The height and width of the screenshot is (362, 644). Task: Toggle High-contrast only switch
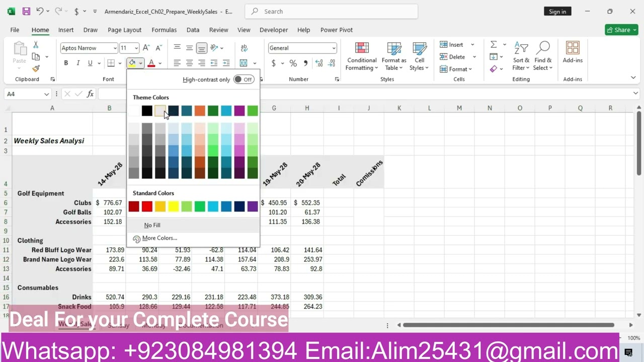tap(244, 79)
